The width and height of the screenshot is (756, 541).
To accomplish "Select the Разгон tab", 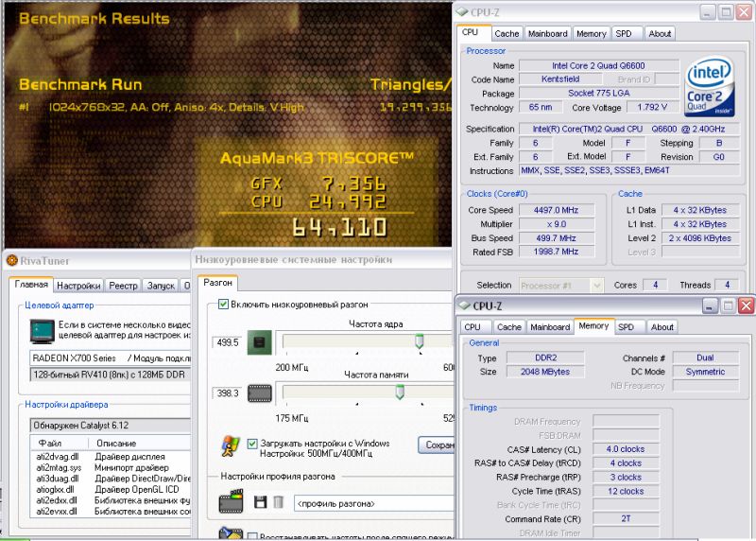I will (217, 283).
